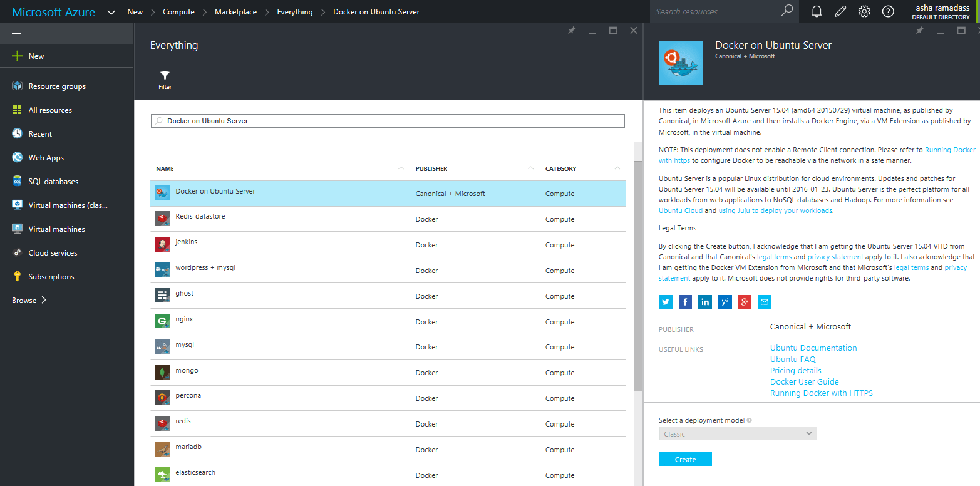The height and width of the screenshot is (486, 980).
Task: Click Docker on Ubuntu Server breadcrumb
Action: point(376,12)
